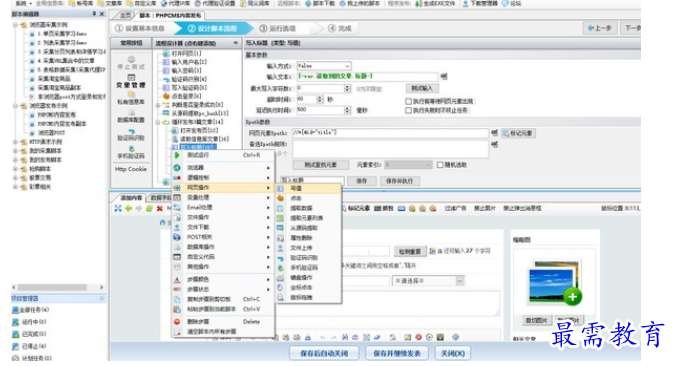Open the 元素索引 dropdown

point(408,165)
